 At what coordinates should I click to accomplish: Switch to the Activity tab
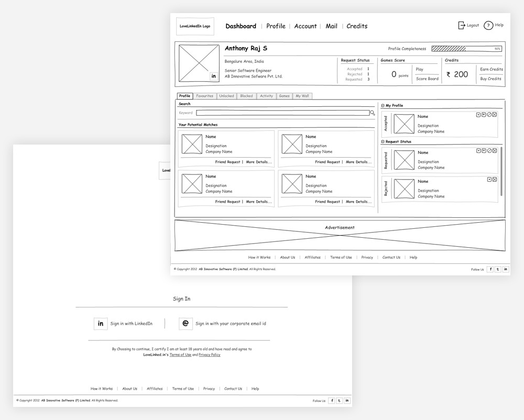pos(266,96)
